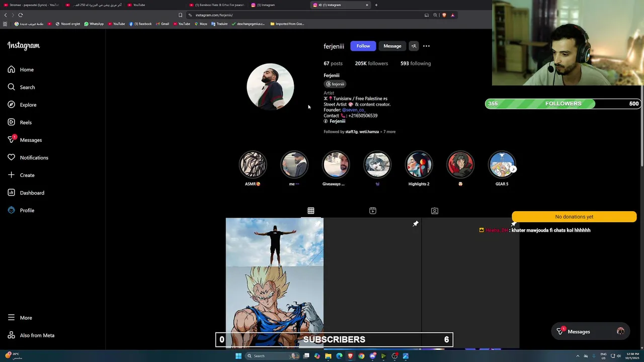Open the taskbar clock 12:38 PM
This screenshot has width=644, height=362.
pos(632,356)
